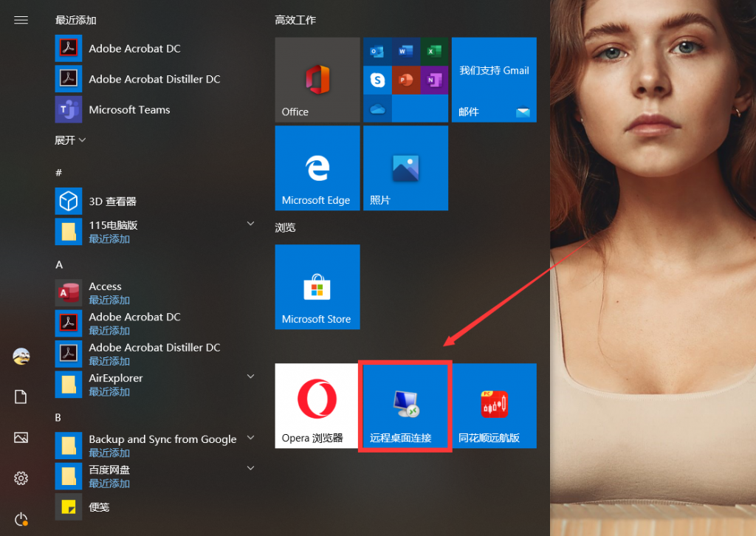Expand the 115电脑版 folder
Image resolution: width=756 pixels, height=536 pixels.
coord(250,224)
